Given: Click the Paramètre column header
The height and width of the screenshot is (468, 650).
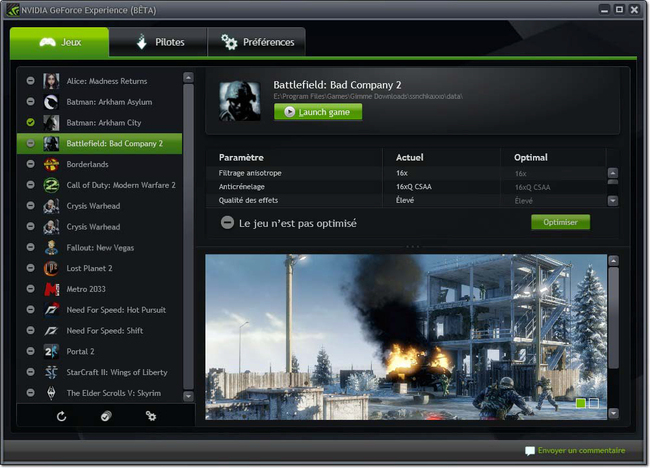Looking at the screenshot, I should 241,158.
